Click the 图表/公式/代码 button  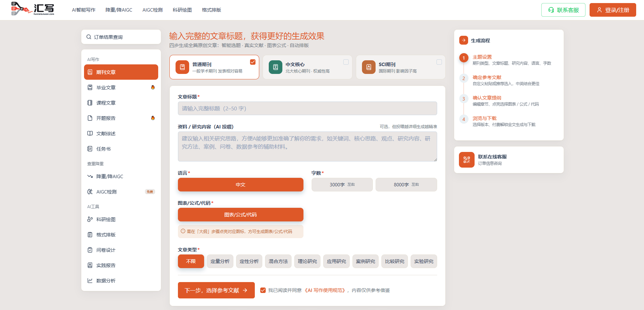click(241, 215)
